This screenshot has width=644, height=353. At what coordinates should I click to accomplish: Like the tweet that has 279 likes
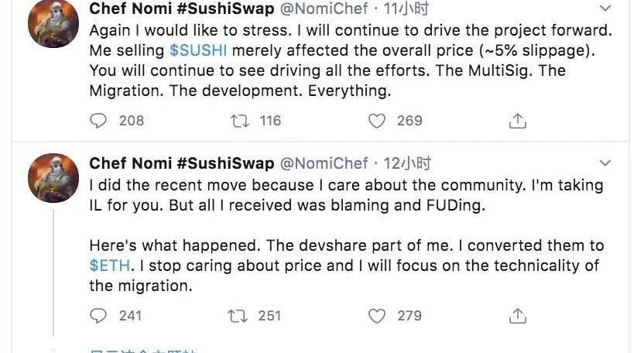click(377, 316)
